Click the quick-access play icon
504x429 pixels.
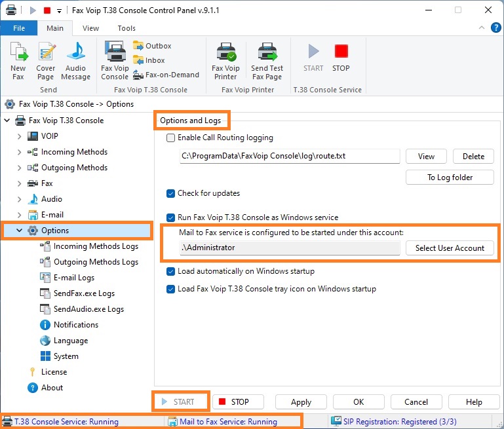click(33, 10)
